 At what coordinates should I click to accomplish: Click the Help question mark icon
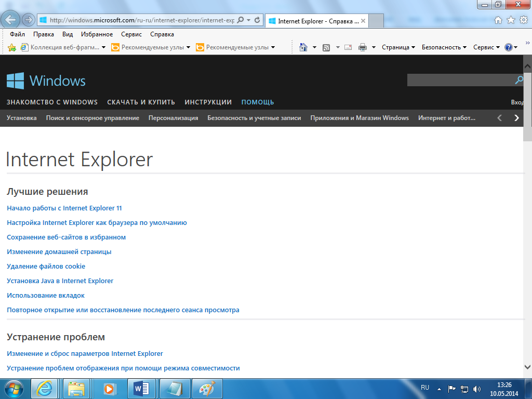pyautogui.click(x=508, y=47)
